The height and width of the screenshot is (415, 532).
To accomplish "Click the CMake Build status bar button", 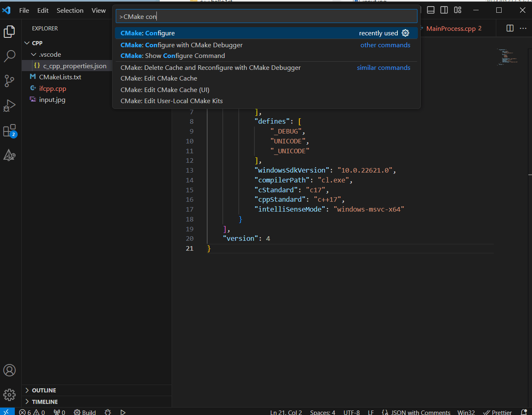I will (85, 412).
